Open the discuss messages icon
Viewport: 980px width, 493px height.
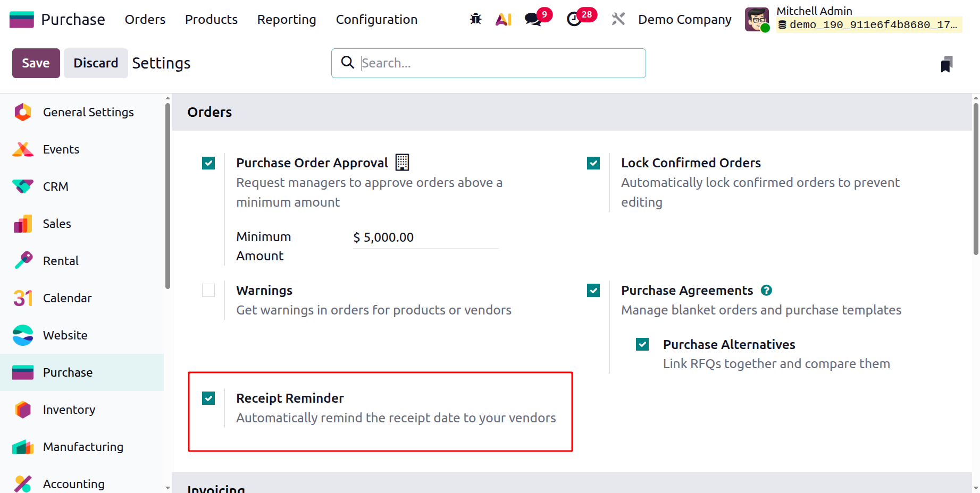coord(532,19)
